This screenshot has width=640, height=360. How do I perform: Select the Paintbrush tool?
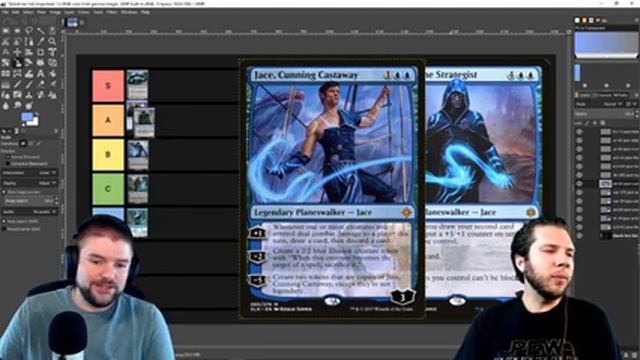coord(29,84)
